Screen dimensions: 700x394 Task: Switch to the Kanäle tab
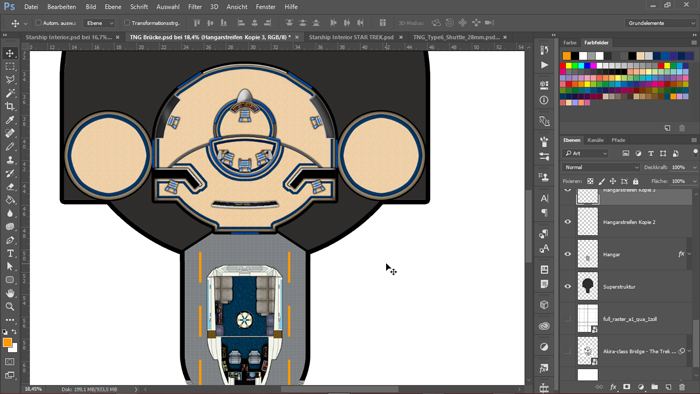point(595,140)
